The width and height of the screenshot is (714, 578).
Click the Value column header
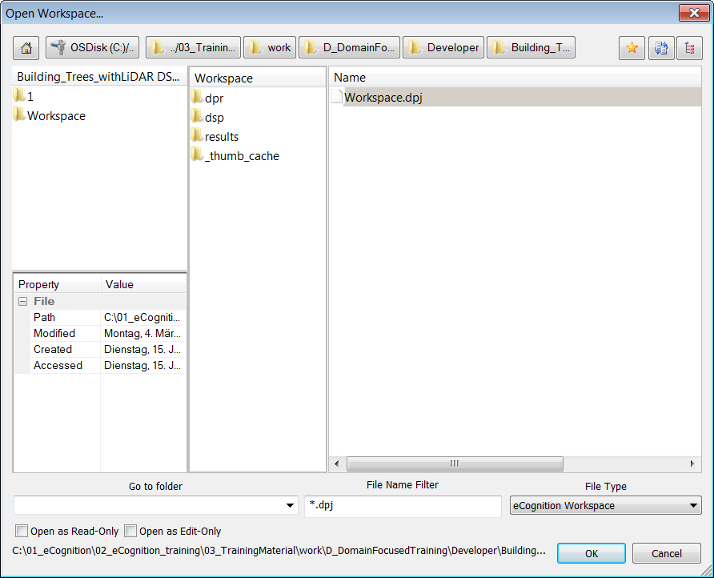[x=143, y=285]
